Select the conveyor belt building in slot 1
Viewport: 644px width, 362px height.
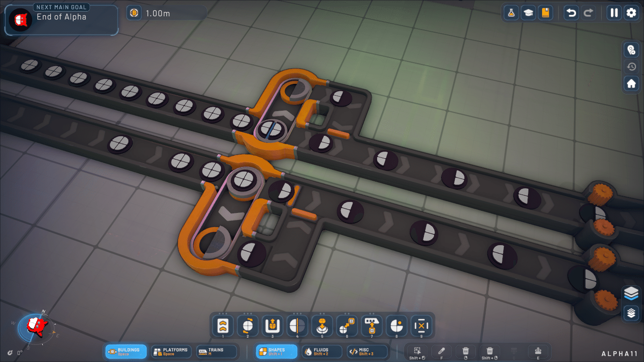[223, 326]
